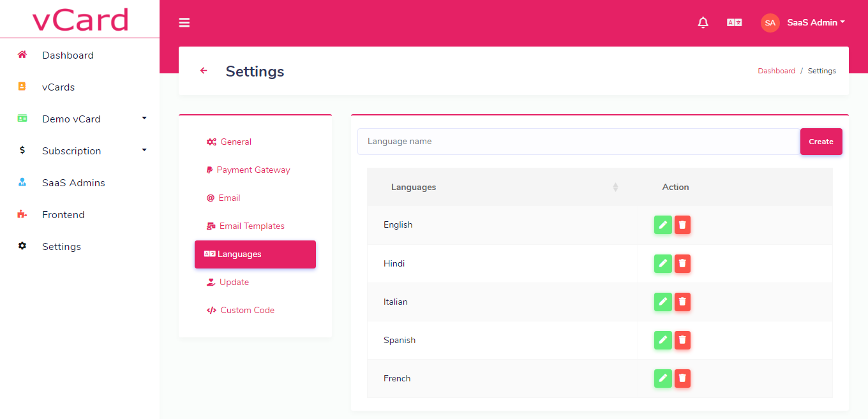Delete the Spanish language entry
Screen dimensions: 868x419
point(682,340)
